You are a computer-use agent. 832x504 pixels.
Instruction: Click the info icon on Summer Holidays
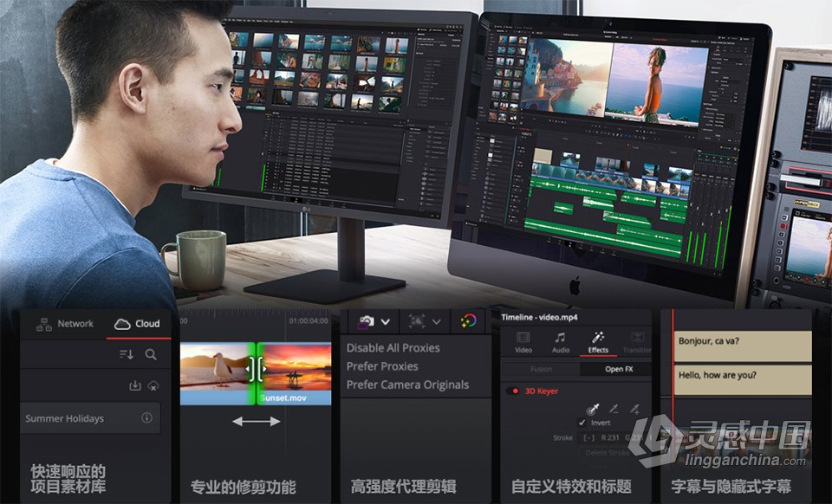coord(146,416)
